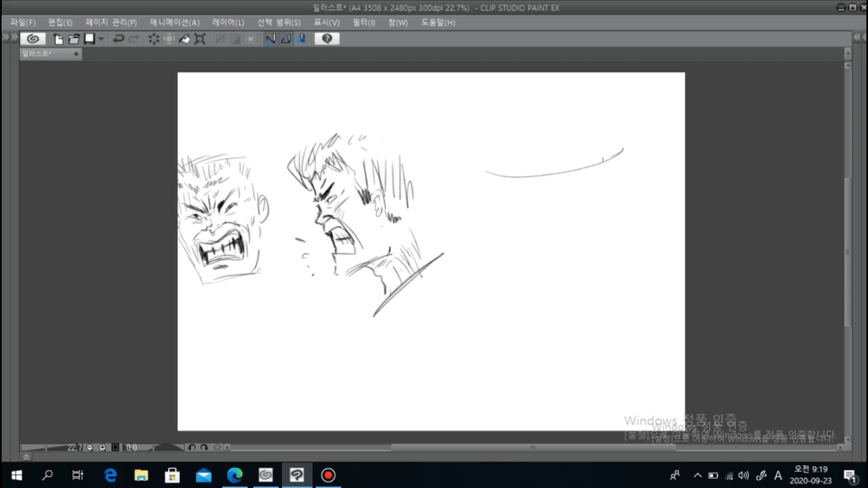Click the Redo arrow in command bar
The height and width of the screenshot is (488, 868).
click(x=134, y=39)
